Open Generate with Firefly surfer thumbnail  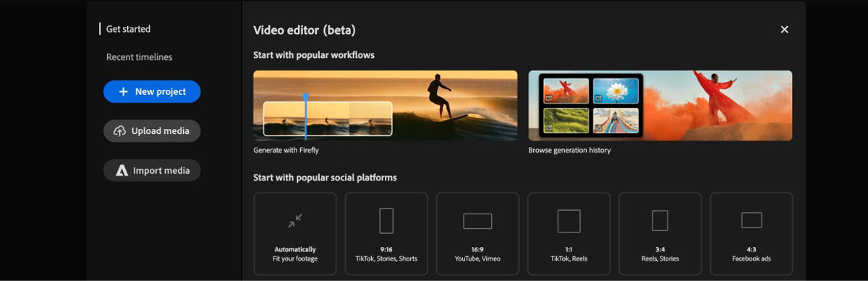385,105
